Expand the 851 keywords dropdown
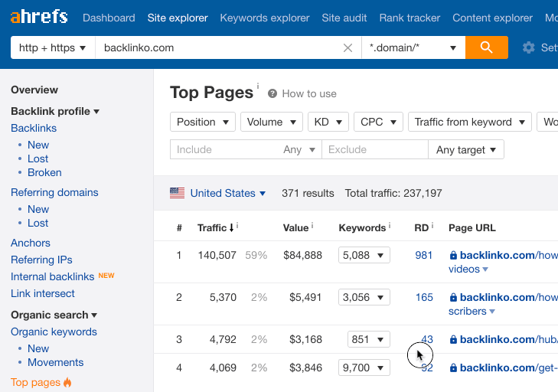The width and height of the screenshot is (558, 392). click(369, 339)
